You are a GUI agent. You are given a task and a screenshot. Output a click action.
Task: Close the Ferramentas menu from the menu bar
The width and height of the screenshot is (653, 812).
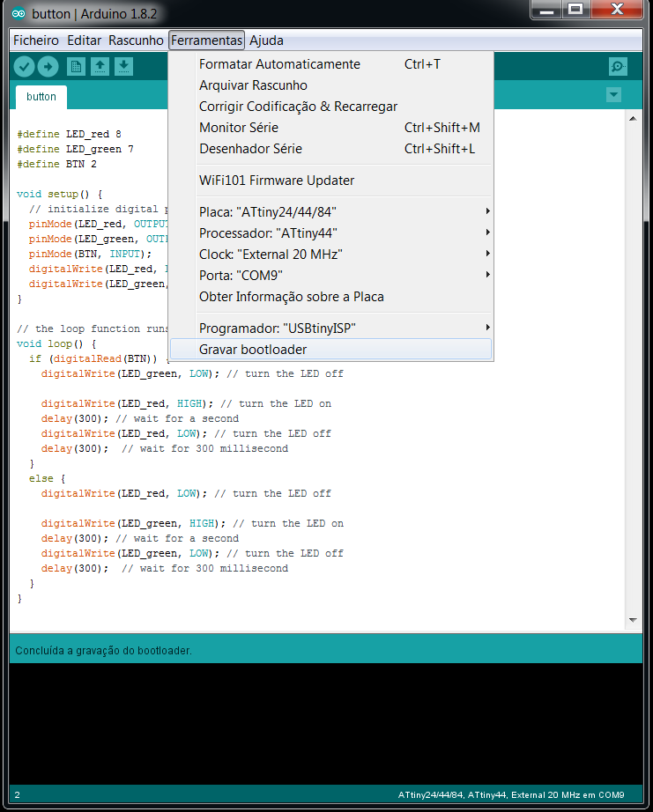coord(207,41)
